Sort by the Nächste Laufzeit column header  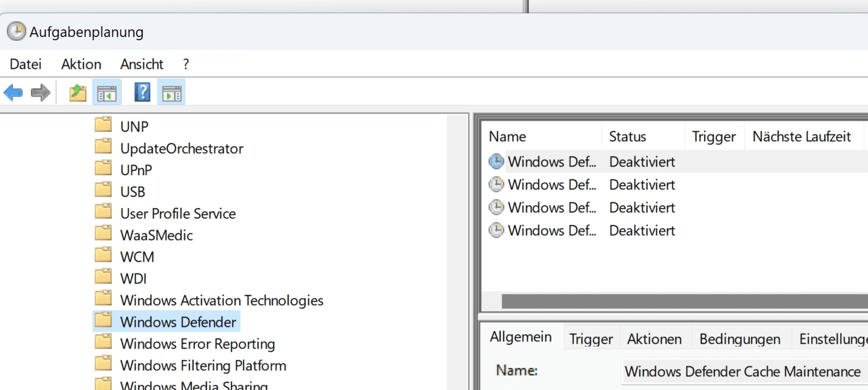pyautogui.click(x=805, y=136)
